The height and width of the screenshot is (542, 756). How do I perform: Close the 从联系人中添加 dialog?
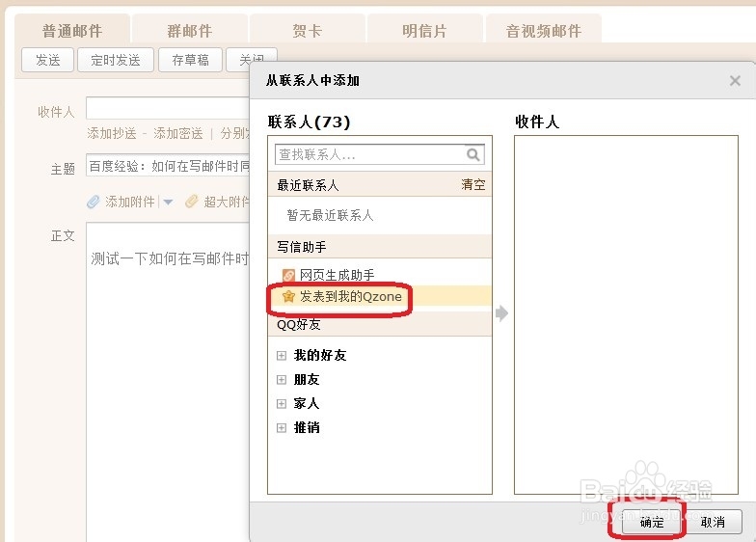pyautogui.click(x=735, y=81)
